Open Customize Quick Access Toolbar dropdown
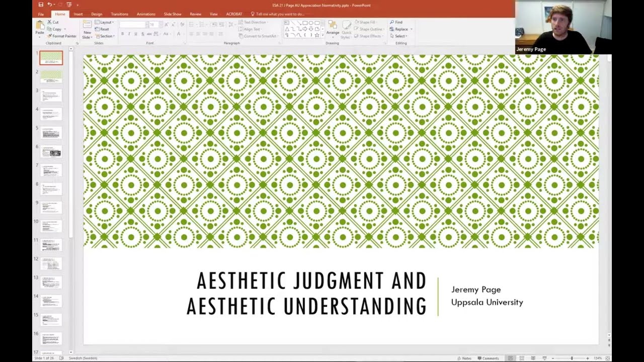644x362 pixels. [77, 5]
